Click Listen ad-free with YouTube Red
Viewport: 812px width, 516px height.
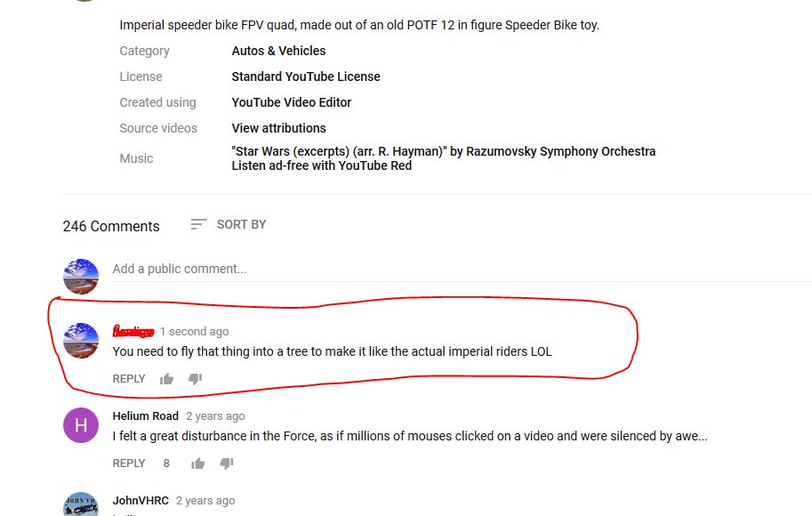(322, 165)
